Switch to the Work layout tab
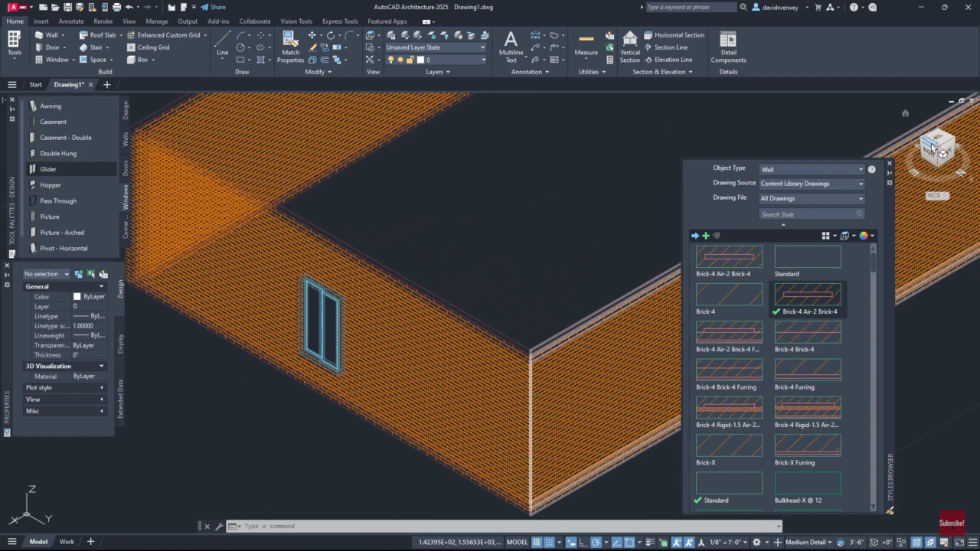980x551 pixels. tap(67, 542)
